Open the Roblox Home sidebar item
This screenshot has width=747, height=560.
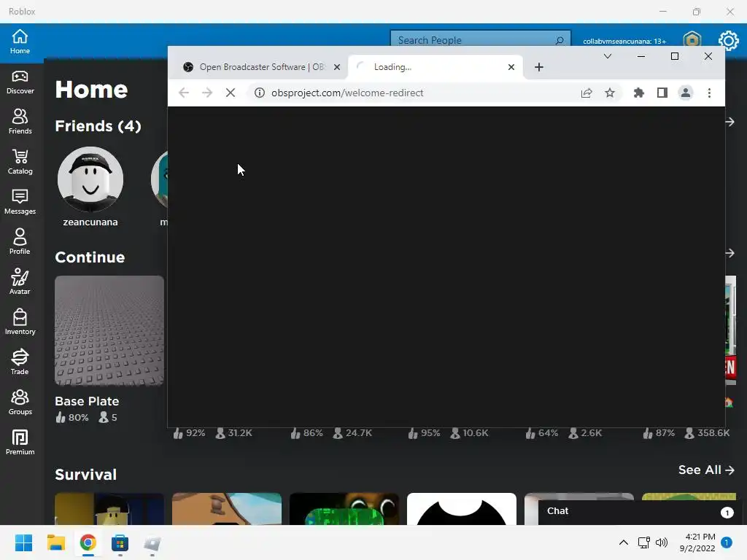tap(20, 42)
